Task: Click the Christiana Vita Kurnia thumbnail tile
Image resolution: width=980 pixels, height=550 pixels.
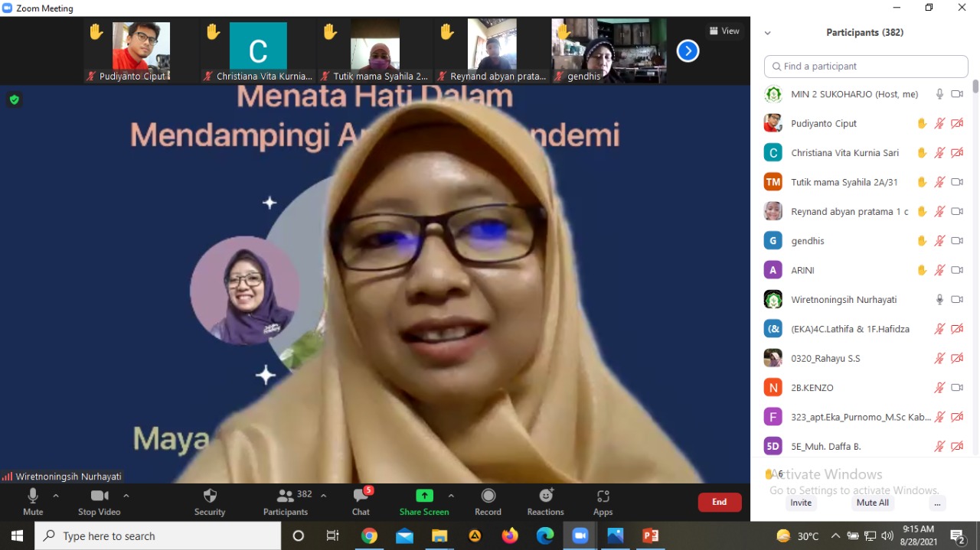Action: [x=258, y=51]
